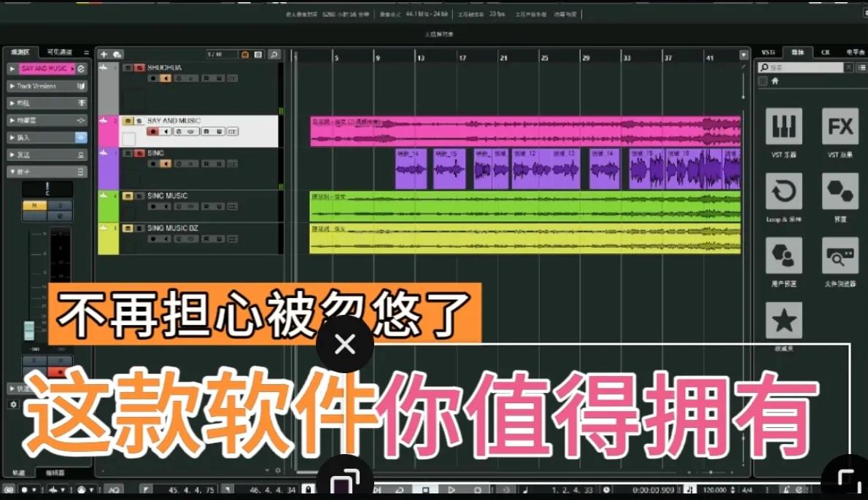Toggle record enable on SAY AND MUSIC
The height and width of the screenshot is (500, 868).
[152, 132]
